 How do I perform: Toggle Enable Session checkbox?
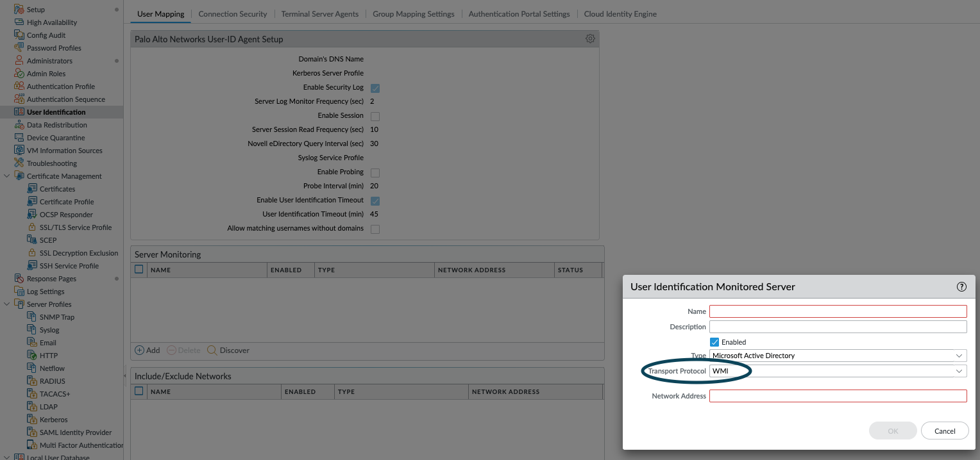tap(375, 116)
